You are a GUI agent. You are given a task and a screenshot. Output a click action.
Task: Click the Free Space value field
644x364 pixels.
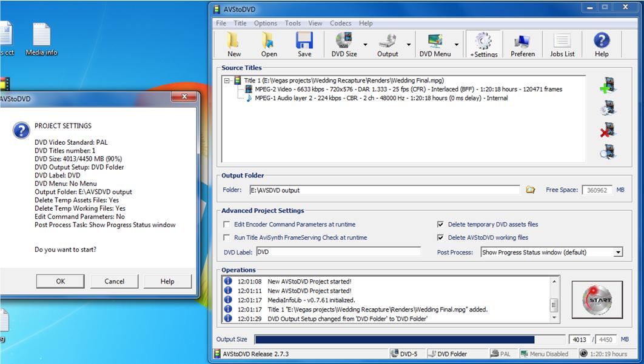pyautogui.click(x=597, y=190)
